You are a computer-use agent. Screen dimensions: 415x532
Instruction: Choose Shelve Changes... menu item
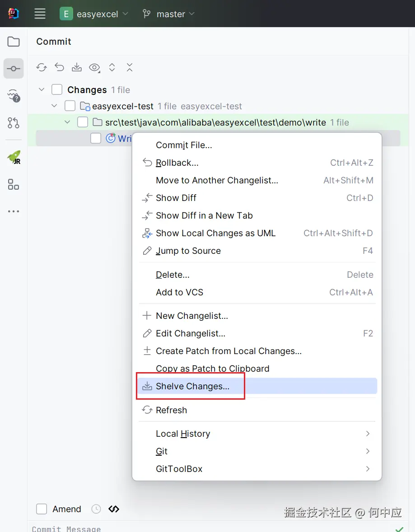pos(257,386)
